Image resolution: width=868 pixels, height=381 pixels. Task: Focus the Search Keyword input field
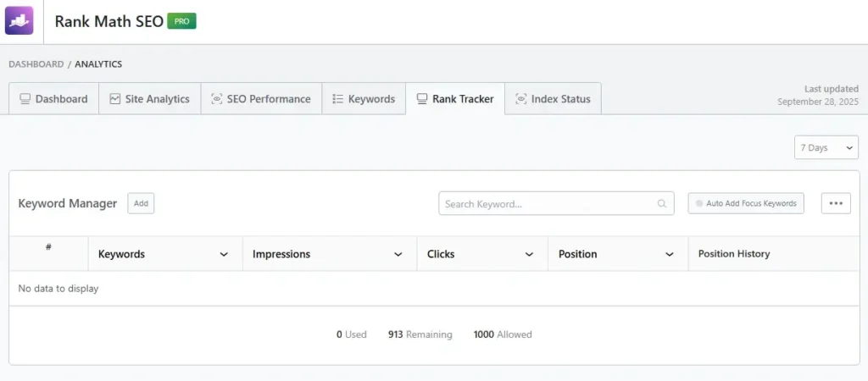click(x=547, y=204)
